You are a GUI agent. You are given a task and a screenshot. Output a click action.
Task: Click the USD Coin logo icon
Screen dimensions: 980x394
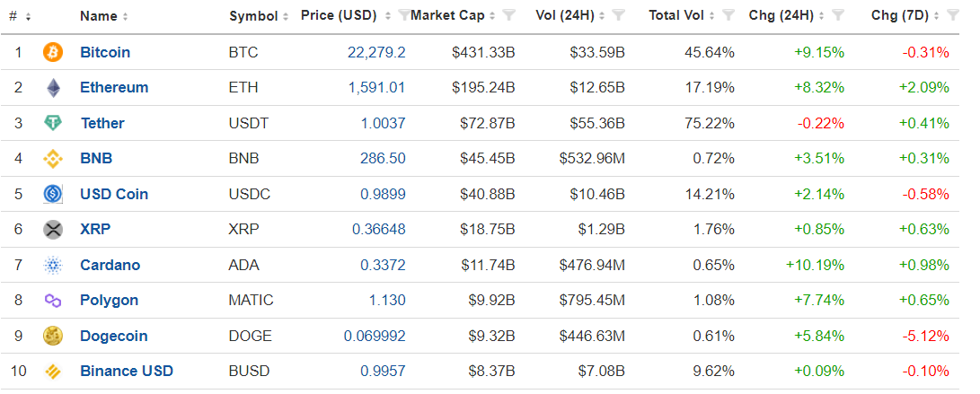point(53,194)
